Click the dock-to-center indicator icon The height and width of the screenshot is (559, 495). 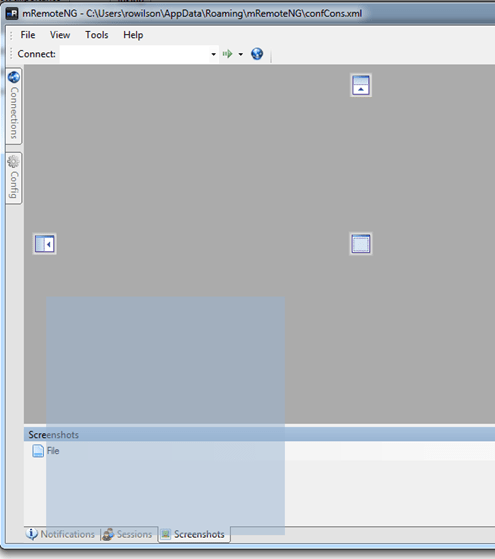[x=361, y=244]
